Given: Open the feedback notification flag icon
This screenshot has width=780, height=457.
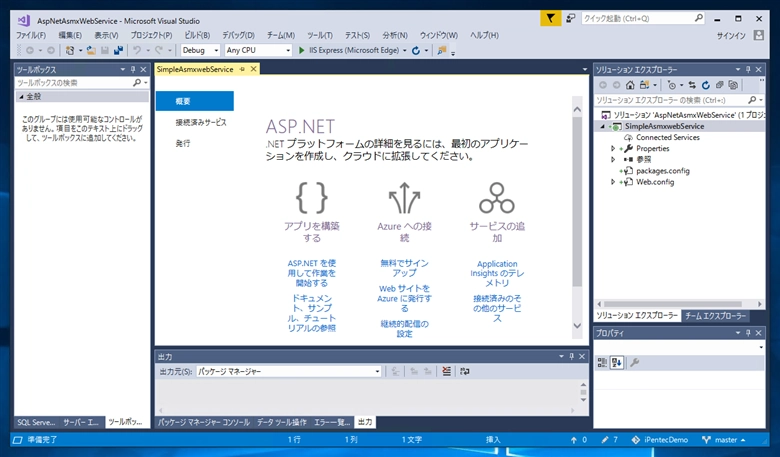Looking at the screenshot, I should pyautogui.click(x=550, y=18).
